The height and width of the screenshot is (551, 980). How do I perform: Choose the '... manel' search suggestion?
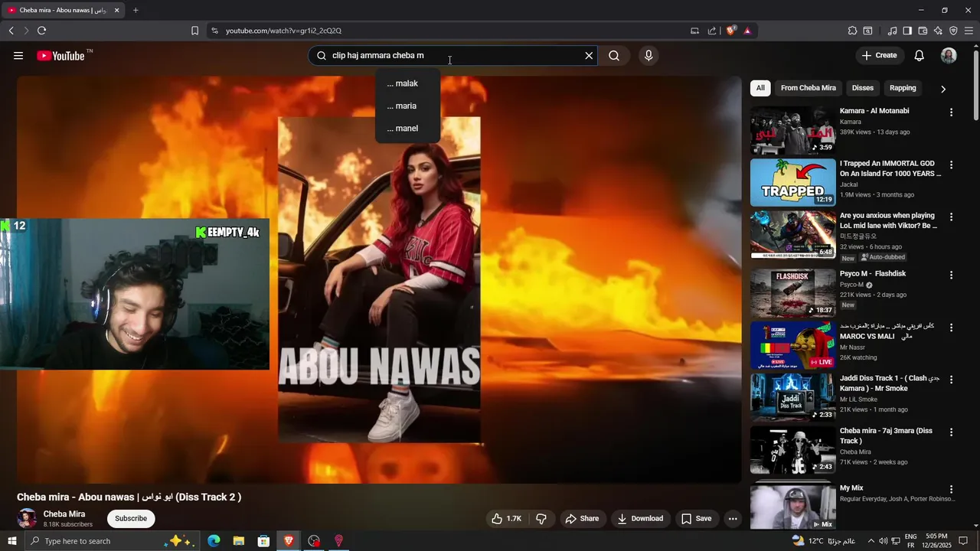pyautogui.click(x=407, y=129)
